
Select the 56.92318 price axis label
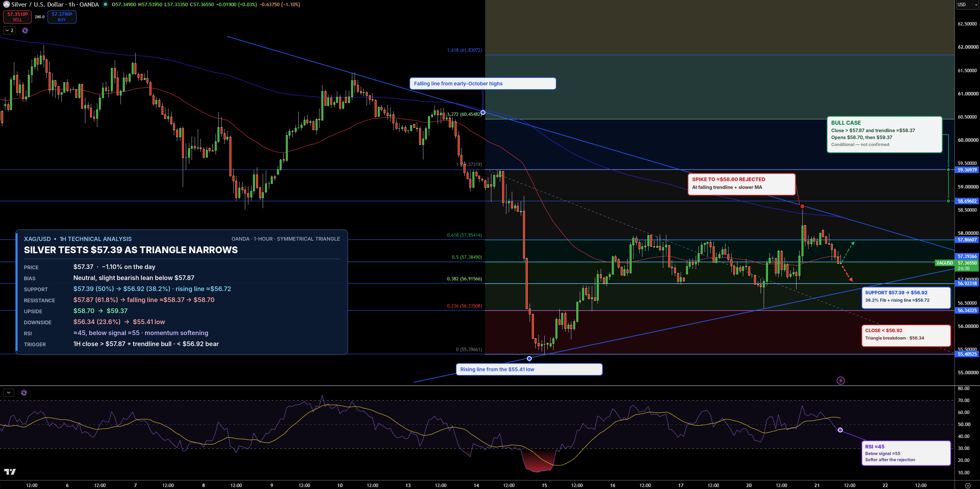tap(967, 284)
